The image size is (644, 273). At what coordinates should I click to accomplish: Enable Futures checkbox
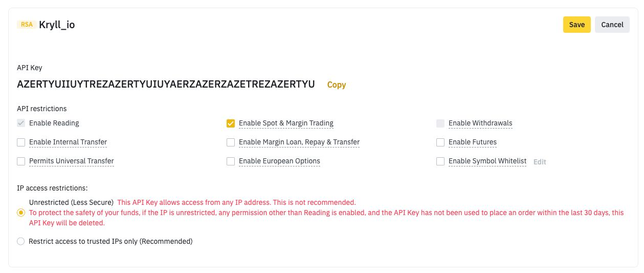[440, 142]
